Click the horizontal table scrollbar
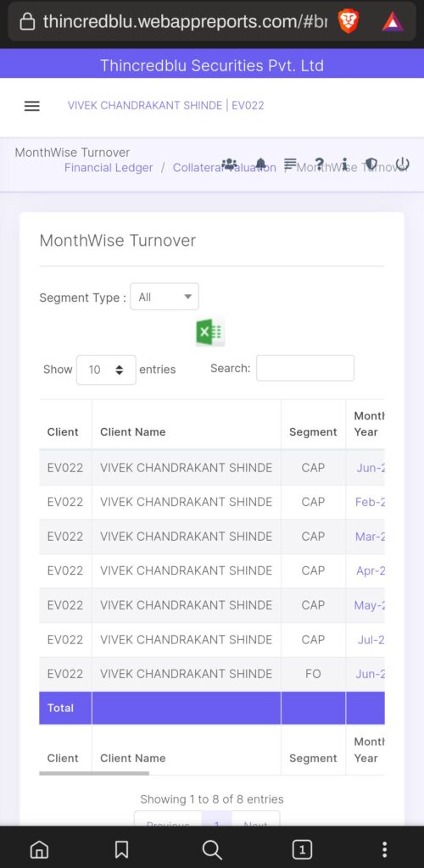Viewport: 424px width, 868px height. (x=94, y=773)
